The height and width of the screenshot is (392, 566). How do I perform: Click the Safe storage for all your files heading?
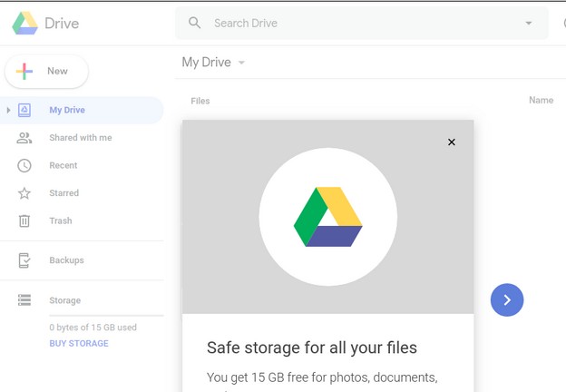click(x=312, y=348)
